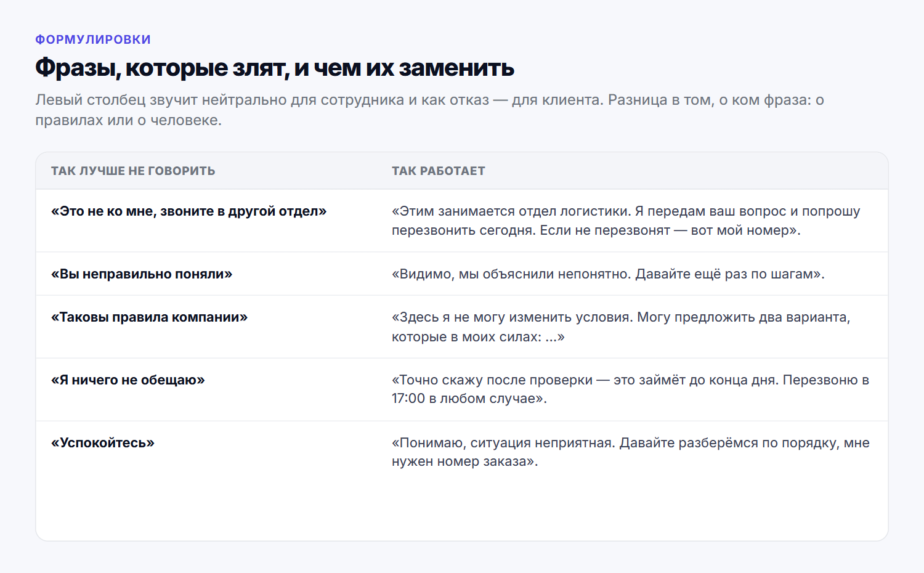Click the reply starting «Этим занимается отдел логистики»

(x=626, y=221)
